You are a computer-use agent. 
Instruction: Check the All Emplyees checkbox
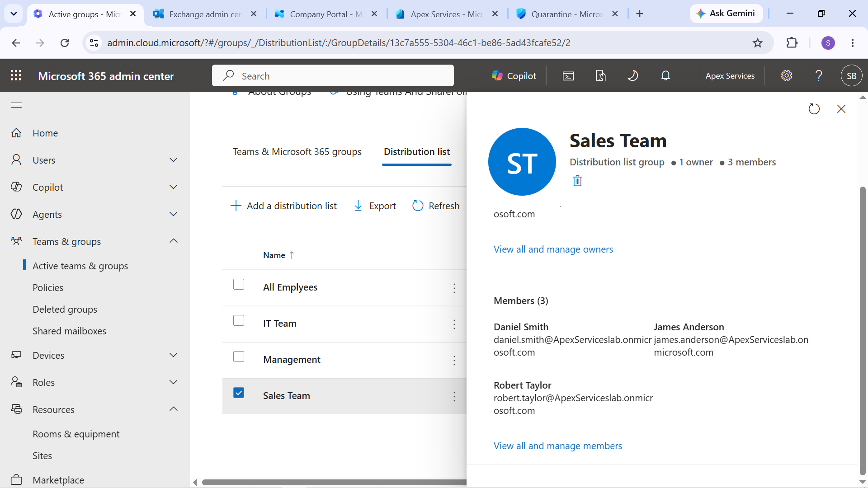click(239, 284)
